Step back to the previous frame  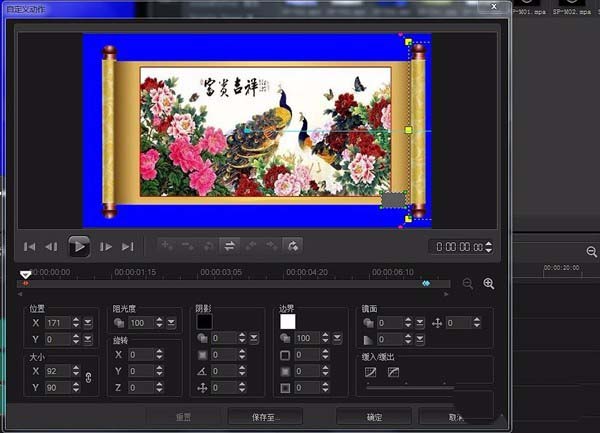pos(51,247)
